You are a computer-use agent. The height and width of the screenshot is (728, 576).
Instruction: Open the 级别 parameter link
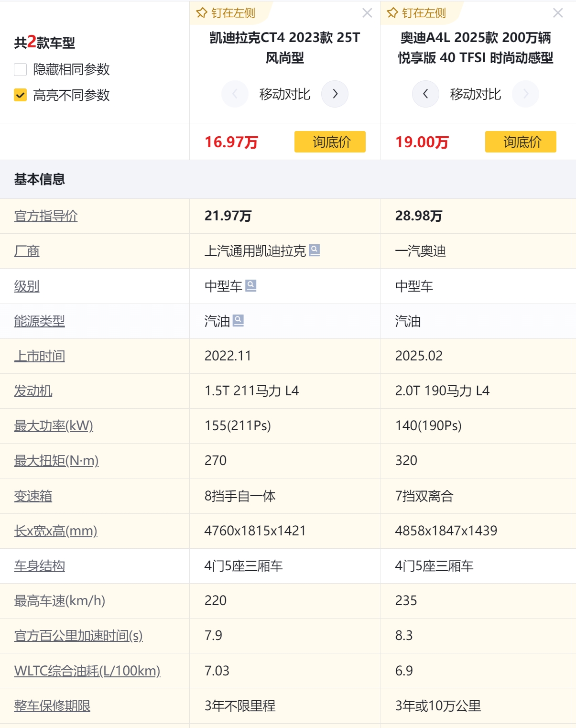[27, 286]
